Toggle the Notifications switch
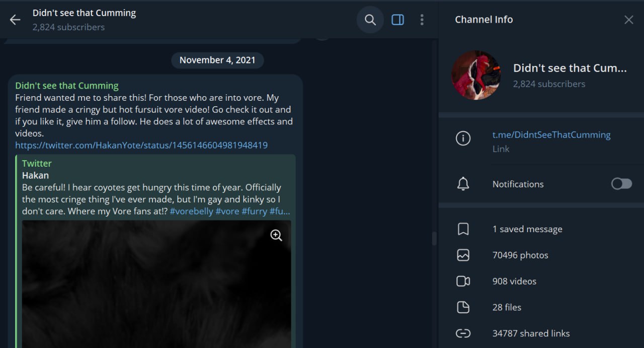 coord(621,184)
